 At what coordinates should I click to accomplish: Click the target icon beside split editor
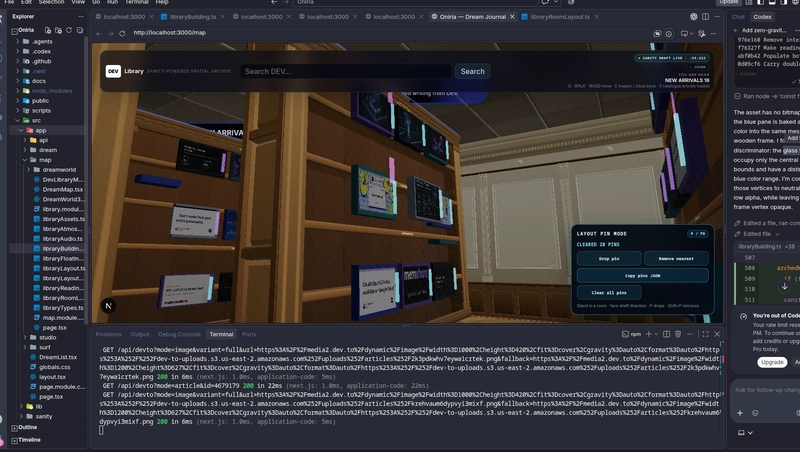(x=693, y=16)
